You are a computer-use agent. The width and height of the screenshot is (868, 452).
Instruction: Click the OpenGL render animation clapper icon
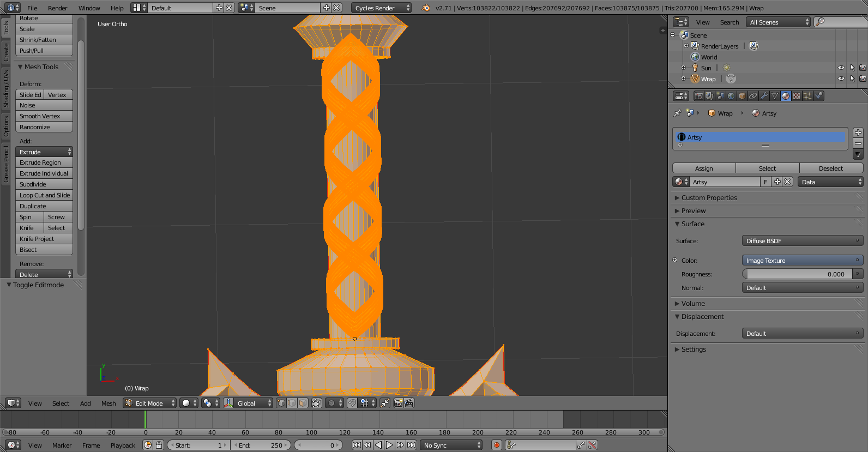coord(409,403)
